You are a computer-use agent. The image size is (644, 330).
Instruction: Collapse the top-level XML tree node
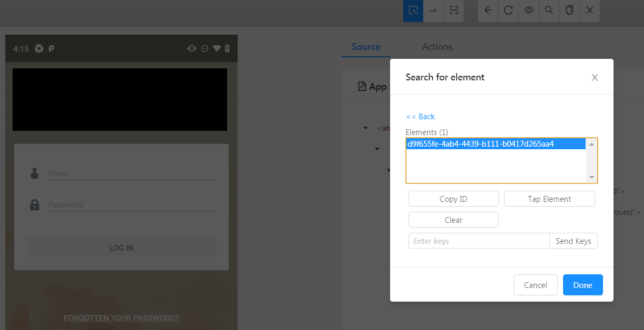click(x=365, y=128)
